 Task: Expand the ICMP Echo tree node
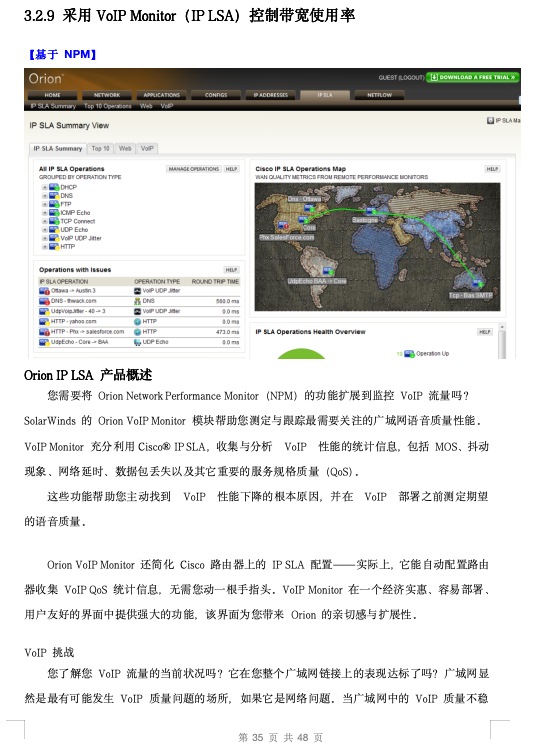click(x=45, y=213)
